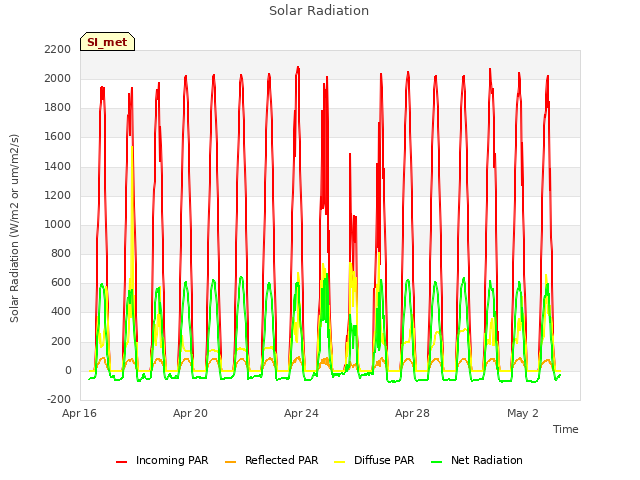Click the 800 y-axis tick label
Screen dimensions: 640x480
[61, 254]
